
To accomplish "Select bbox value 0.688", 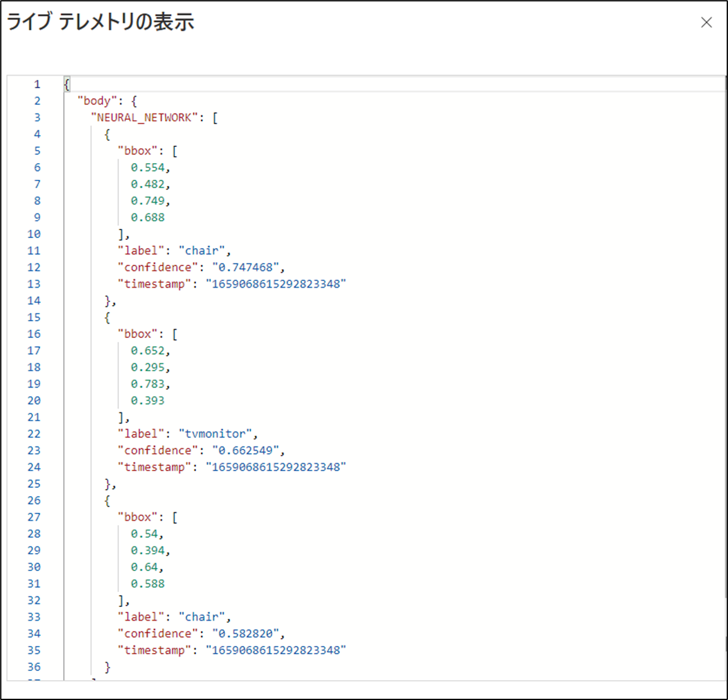I will [148, 218].
